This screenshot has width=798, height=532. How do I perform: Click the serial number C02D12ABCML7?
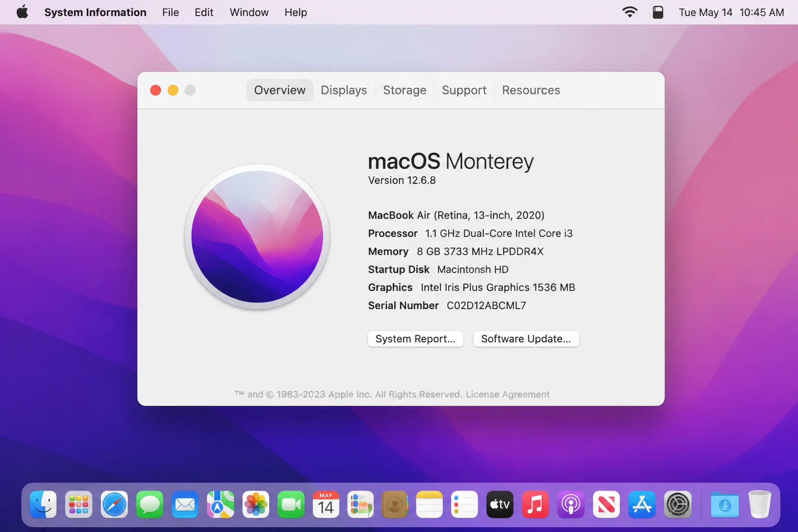[x=486, y=305]
